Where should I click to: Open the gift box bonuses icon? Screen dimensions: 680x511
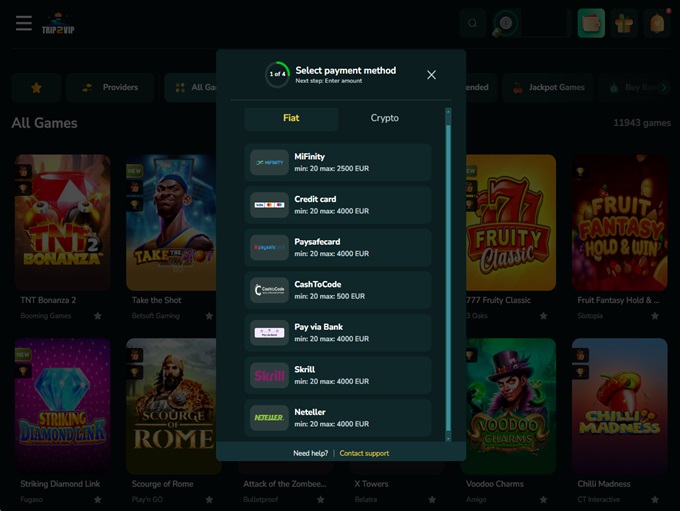click(x=624, y=23)
